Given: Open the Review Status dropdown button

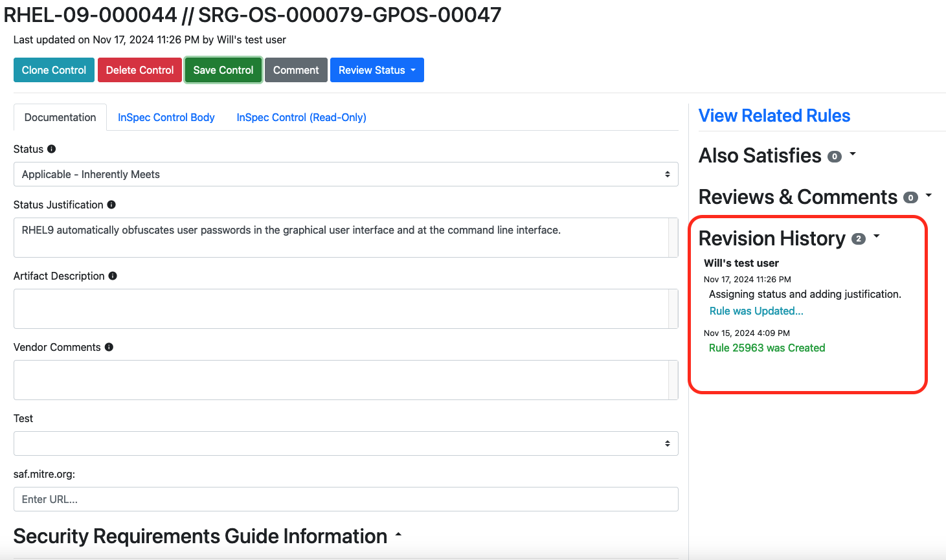Looking at the screenshot, I should click(x=377, y=70).
